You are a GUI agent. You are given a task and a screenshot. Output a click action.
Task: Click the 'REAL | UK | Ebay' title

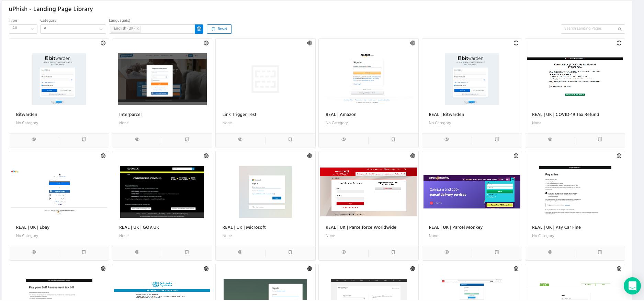tap(33, 227)
